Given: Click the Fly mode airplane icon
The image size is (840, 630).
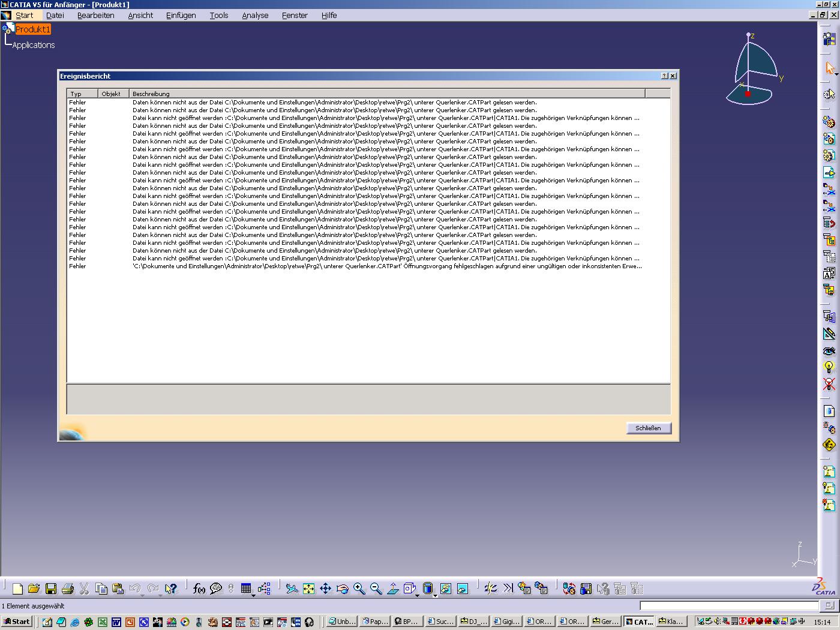Looking at the screenshot, I should [x=292, y=589].
